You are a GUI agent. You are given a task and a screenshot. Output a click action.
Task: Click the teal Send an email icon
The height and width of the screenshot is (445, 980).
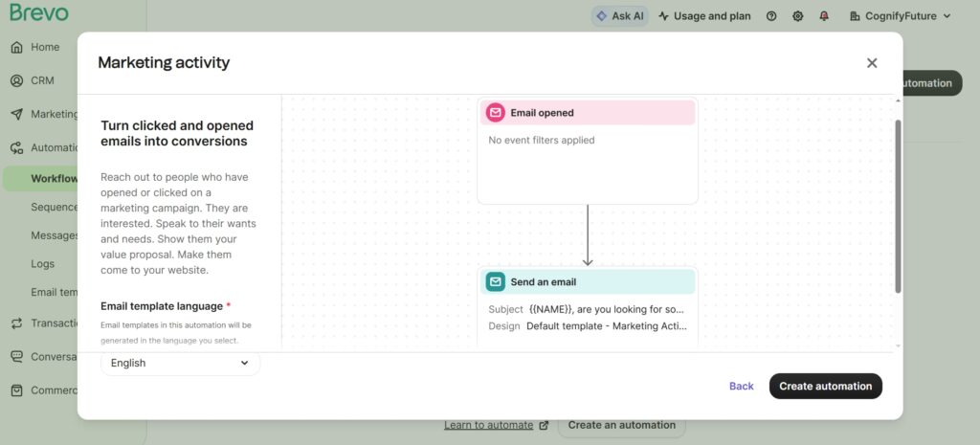496,282
